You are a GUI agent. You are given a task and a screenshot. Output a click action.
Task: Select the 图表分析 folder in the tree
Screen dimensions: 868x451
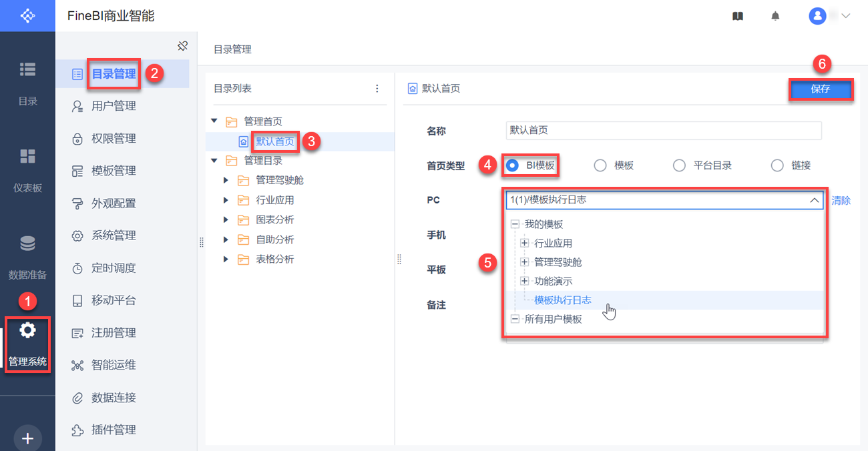274,219
